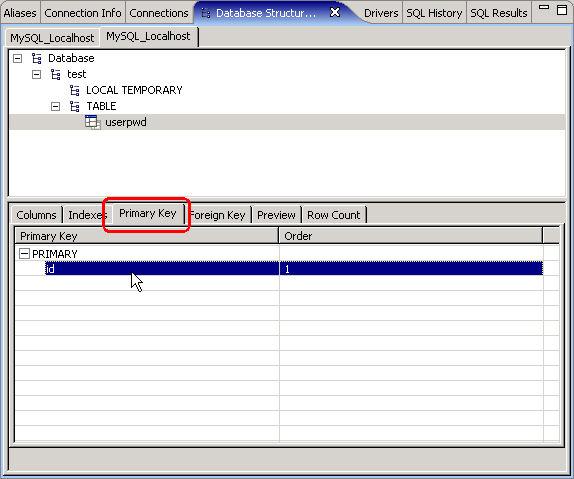Click the test schema tree icon
Viewport: 574px width, 479px height.
click(56, 74)
